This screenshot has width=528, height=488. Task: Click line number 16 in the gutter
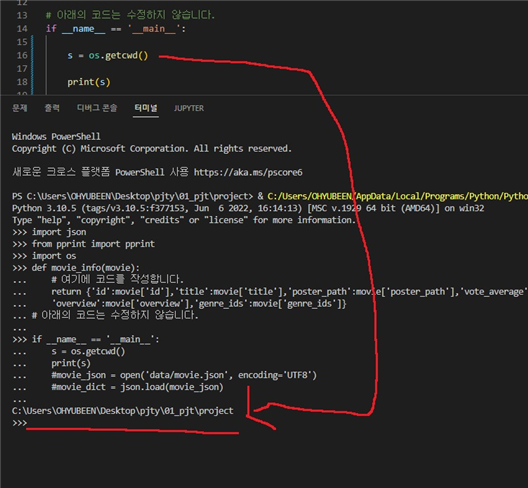22,55
